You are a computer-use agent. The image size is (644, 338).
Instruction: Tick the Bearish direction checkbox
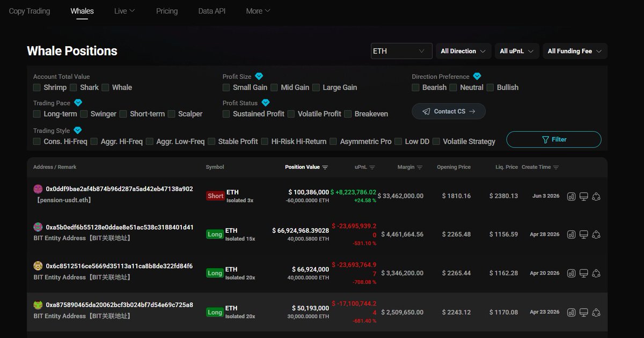coord(416,87)
